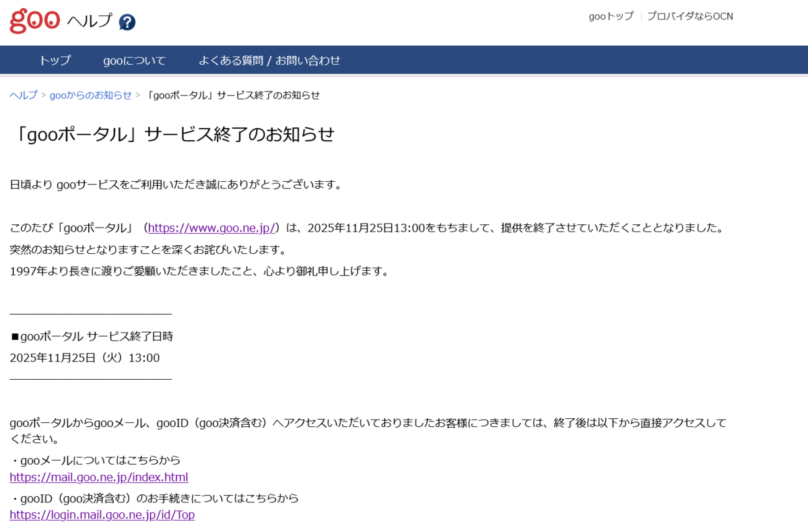Go to gooからのお知らせ breadcrumb link
Image resolution: width=808 pixels, height=532 pixels.
[91, 95]
